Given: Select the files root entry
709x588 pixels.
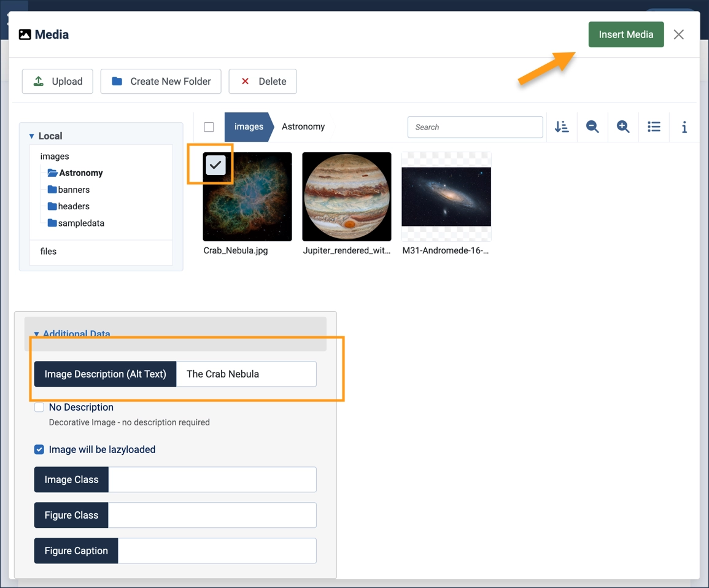Looking at the screenshot, I should click(x=48, y=251).
